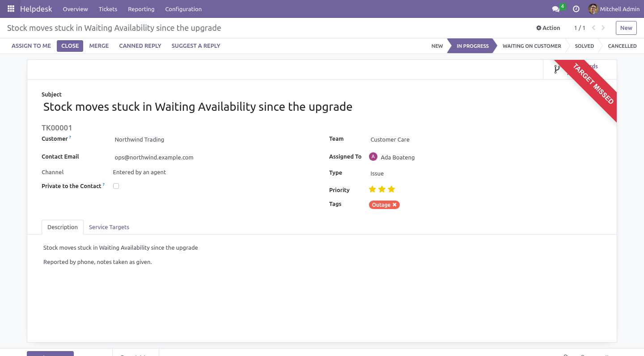
Task: Open the Type dropdown showing Issue
Action: point(486,173)
